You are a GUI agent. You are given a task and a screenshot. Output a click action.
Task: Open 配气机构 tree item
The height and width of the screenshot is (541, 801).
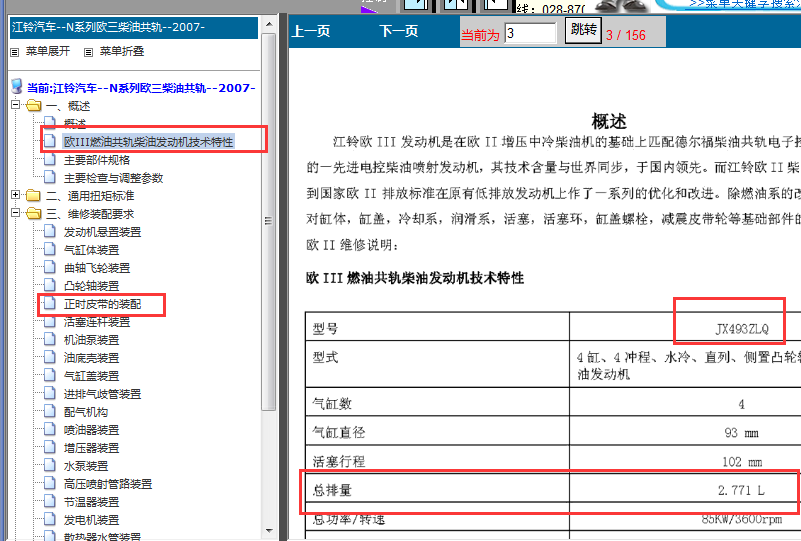[86, 412]
